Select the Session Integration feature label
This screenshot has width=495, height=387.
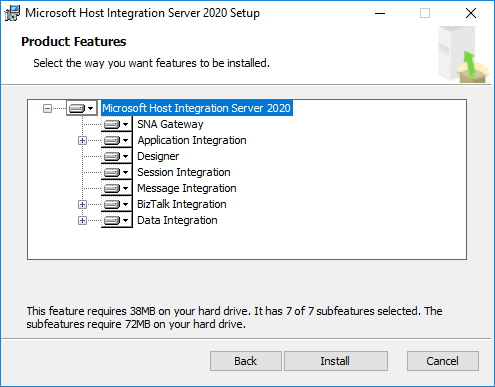(184, 172)
